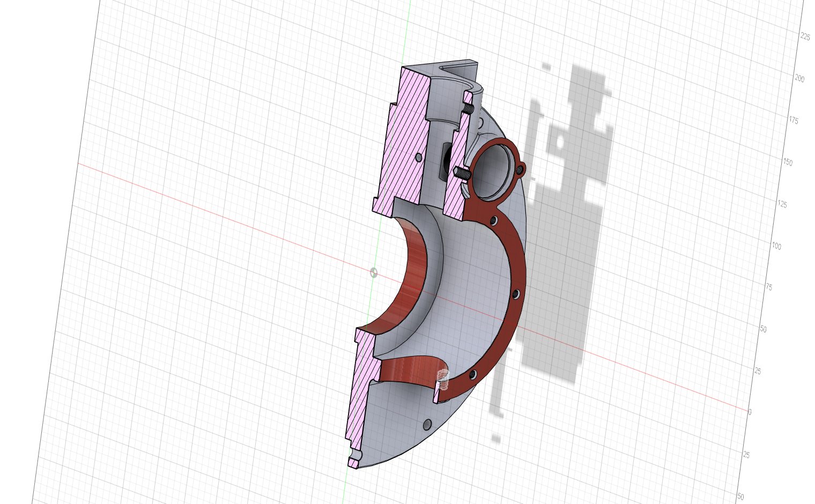Viewport: 815px width, 504px height.
Task: Select bolt hole on lower gray plate
Action: (427, 425)
